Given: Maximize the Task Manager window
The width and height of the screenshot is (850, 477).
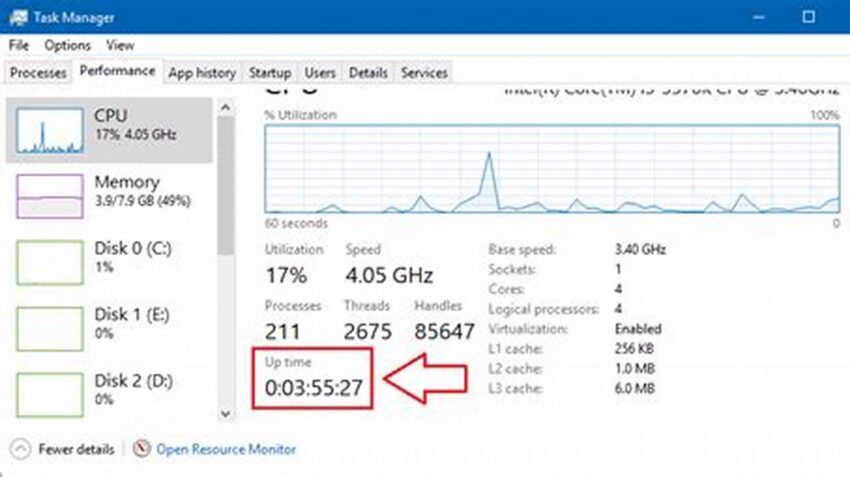Looking at the screenshot, I should coord(808,17).
